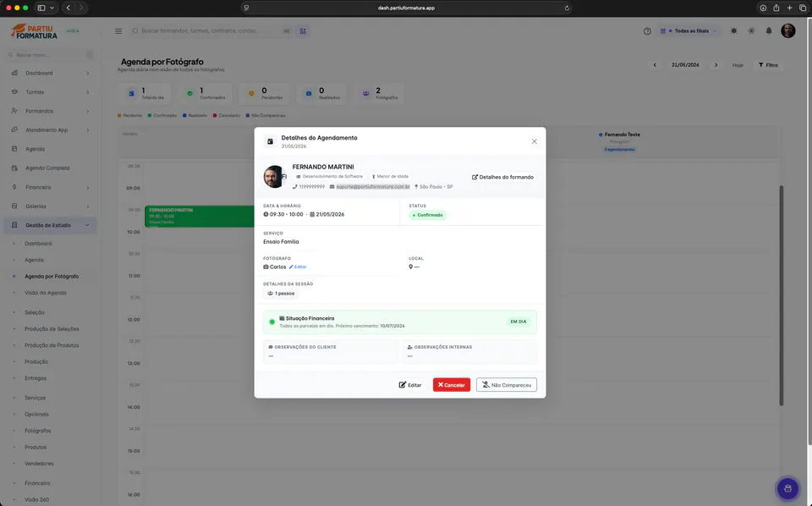Viewport: 812px width, 506px height.
Task: Click the red Cancelar button
Action: 452,385
